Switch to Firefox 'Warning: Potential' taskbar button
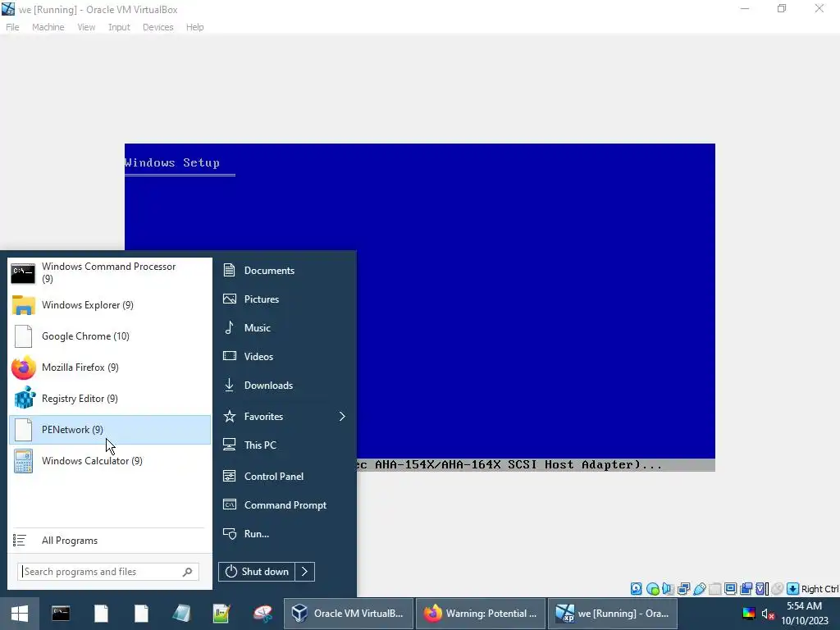This screenshot has width=840, height=630. point(480,614)
